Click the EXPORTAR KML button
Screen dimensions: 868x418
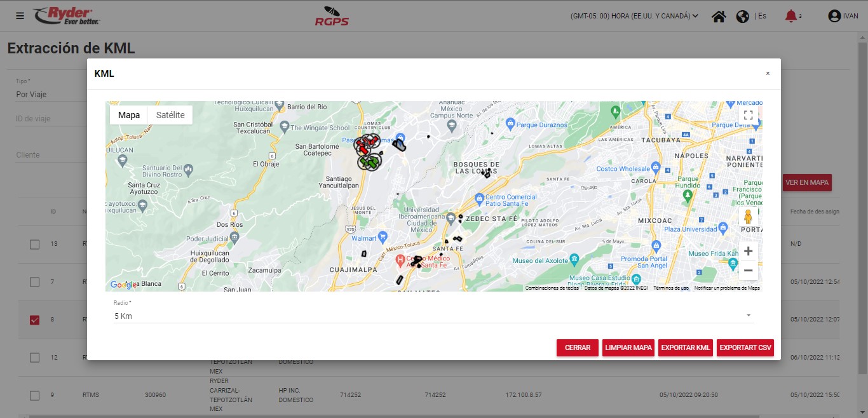[685, 347]
